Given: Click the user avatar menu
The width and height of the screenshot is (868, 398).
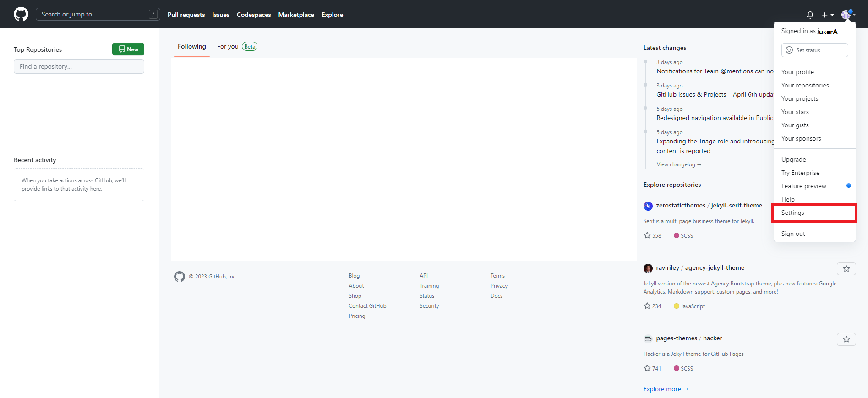Looking at the screenshot, I should tap(848, 15).
